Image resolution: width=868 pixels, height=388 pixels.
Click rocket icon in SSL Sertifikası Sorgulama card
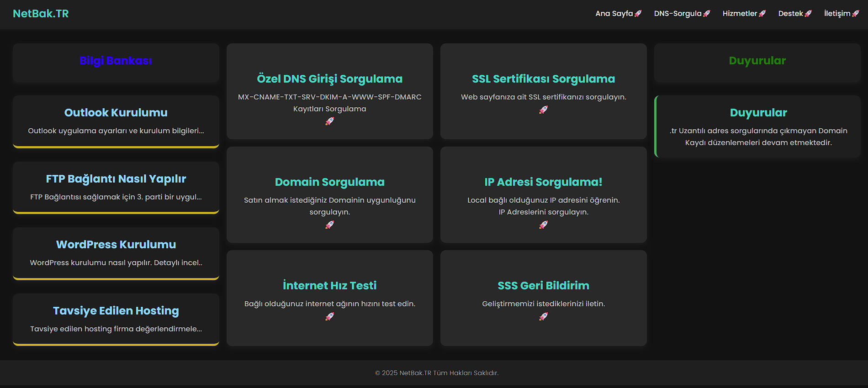(543, 110)
